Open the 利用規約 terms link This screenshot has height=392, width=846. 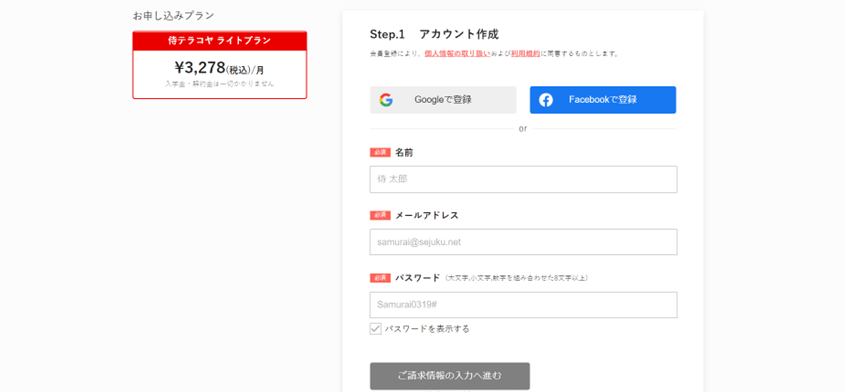coord(526,54)
